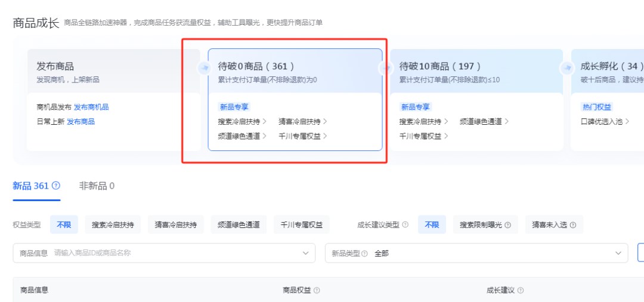The width and height of the screenshot is (644, 302).
Task: Click the help icon beside 新品 361 tab
Action: click(56, 186)
